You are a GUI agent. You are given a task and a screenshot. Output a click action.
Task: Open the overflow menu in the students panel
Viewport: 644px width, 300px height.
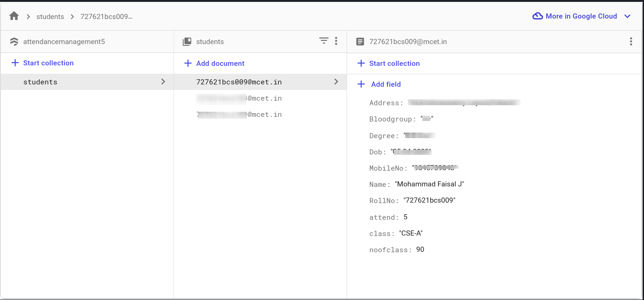pos(336,41)
